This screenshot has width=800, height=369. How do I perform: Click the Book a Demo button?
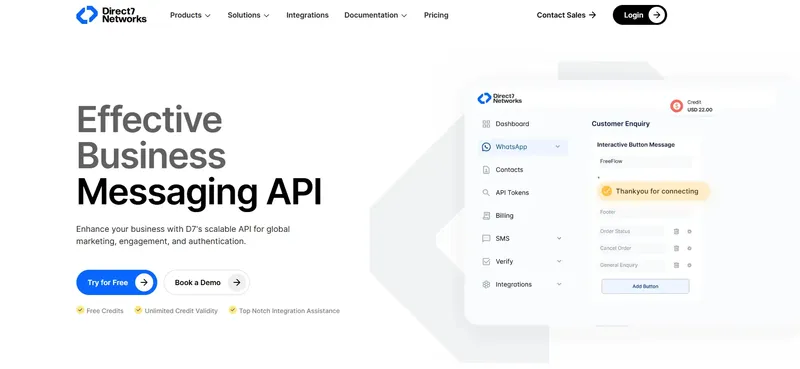click(x=207, y=282)
